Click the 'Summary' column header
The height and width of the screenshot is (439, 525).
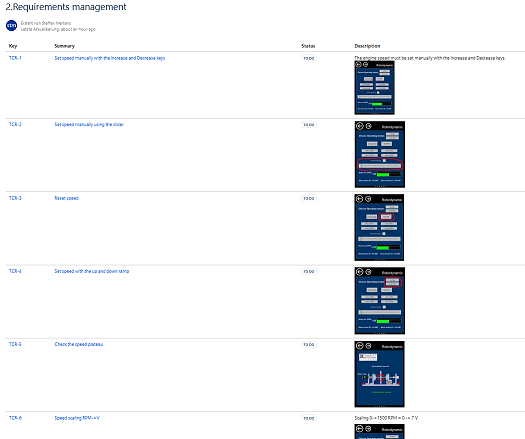point(64,46)
